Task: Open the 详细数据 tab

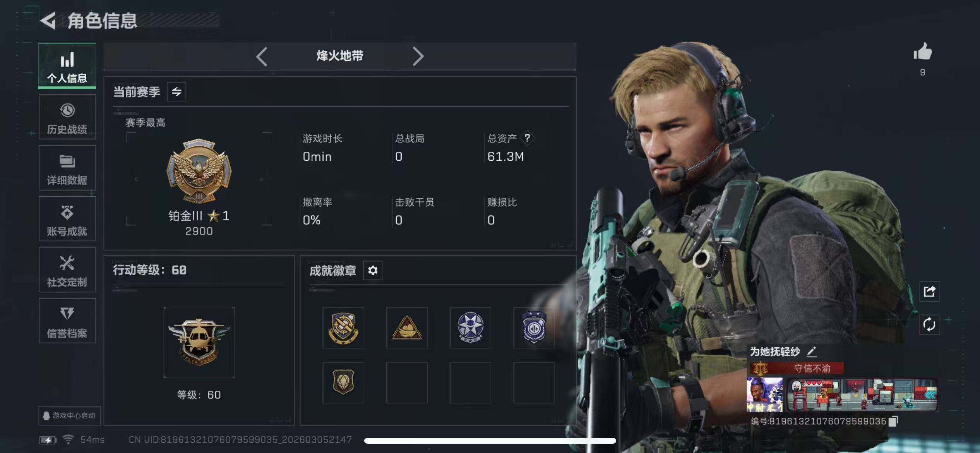Action: coord(67,168)
